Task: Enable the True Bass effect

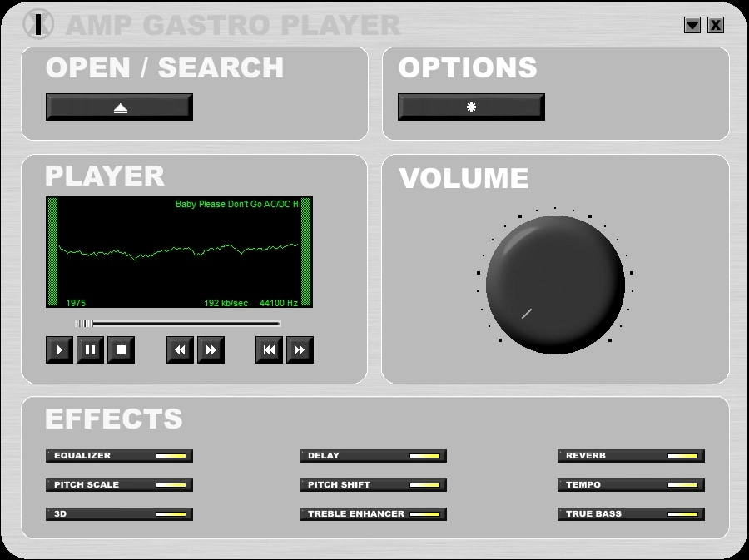Action: (x=631, y=514)
